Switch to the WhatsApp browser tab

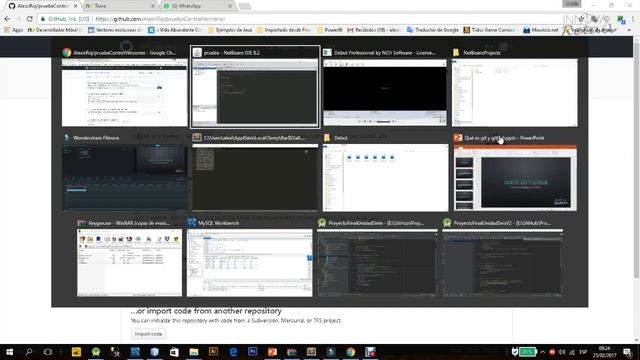tap(197, 6)
